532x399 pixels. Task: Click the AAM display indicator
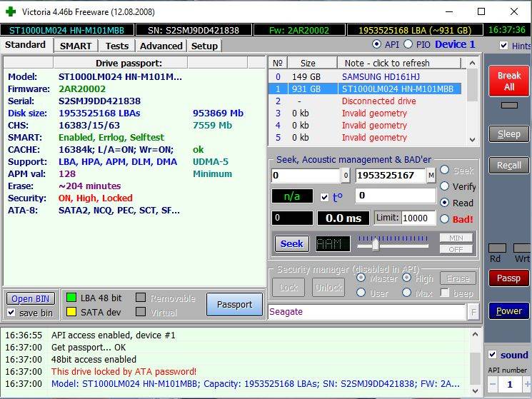tap(333, 243)
